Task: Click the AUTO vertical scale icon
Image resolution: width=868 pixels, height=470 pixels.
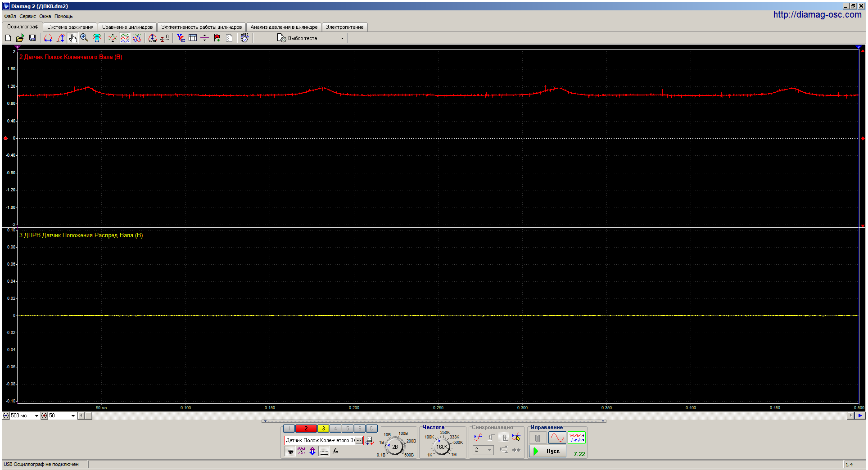Action: click(x=153, y=38)
